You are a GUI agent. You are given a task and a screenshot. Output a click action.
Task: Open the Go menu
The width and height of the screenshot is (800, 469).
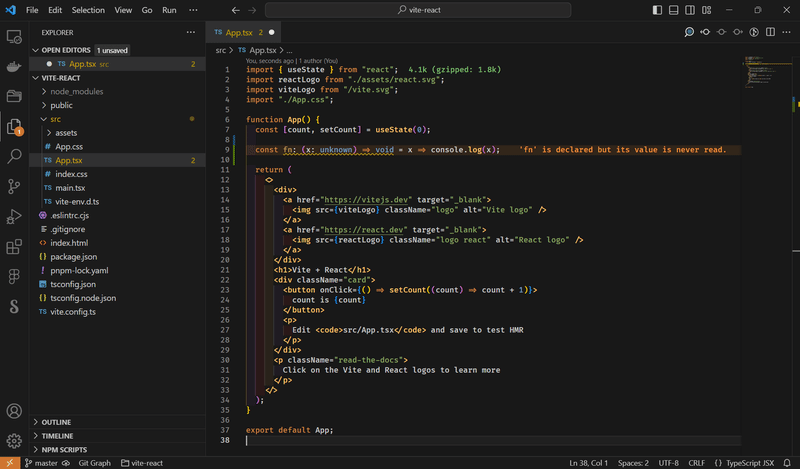click(x=147, y=10)
